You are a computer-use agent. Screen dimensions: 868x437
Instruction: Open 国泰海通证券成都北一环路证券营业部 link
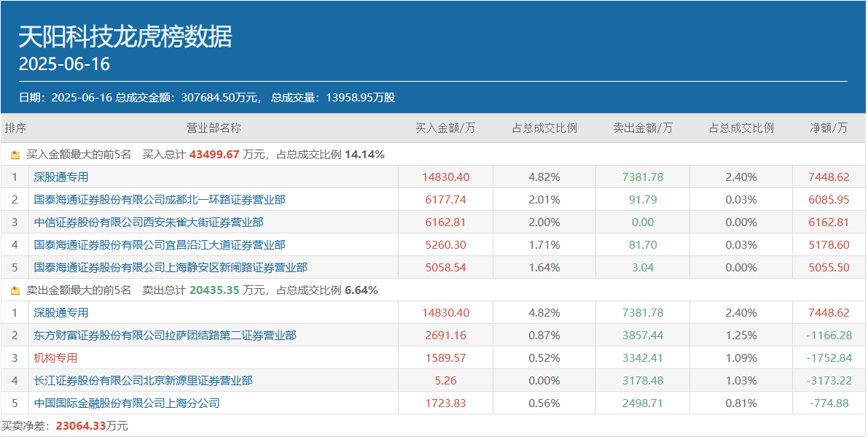(x=160, y=199)
